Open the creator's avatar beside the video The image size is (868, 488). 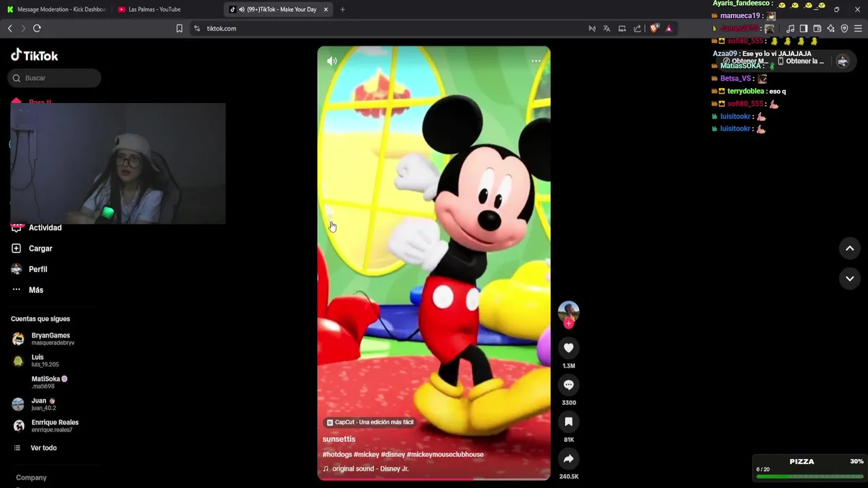click(568, 312)
